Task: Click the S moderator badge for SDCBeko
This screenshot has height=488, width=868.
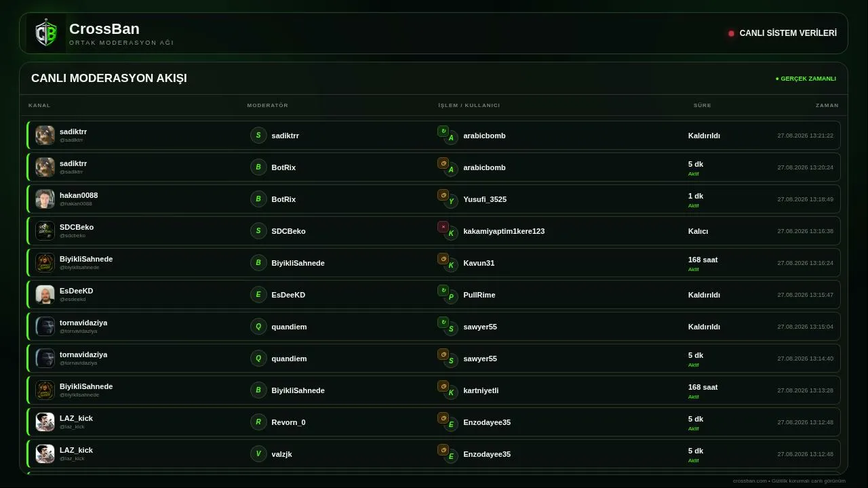Action: (x=258, y=230)
